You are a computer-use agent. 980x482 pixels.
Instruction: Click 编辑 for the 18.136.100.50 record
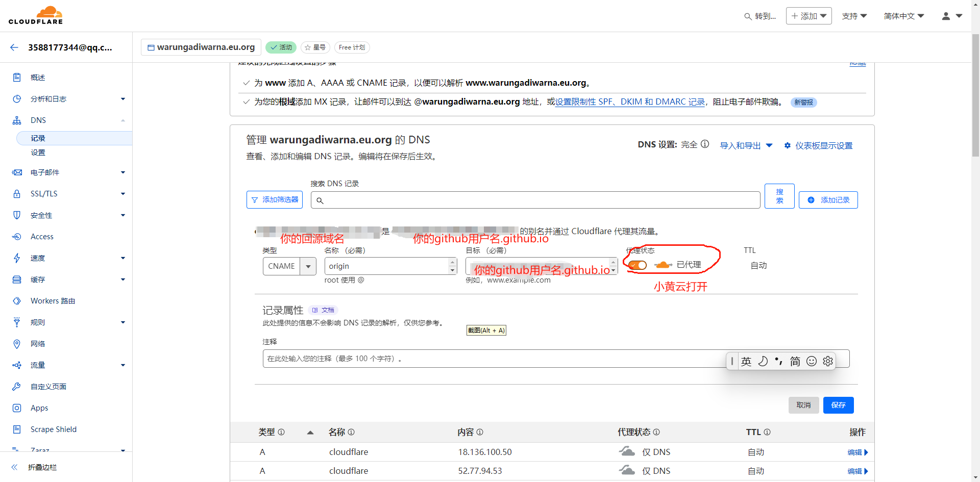tap(857, 452)
